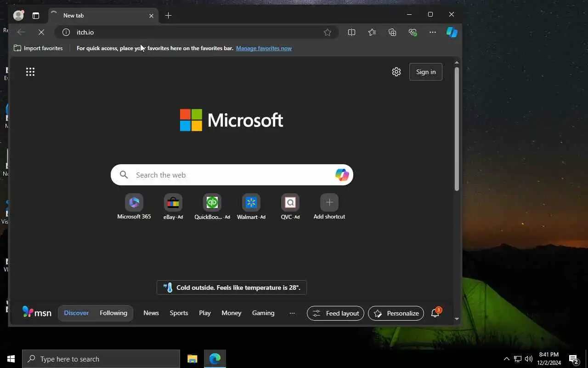Click scrollbar down arrow

pos(457,319)
